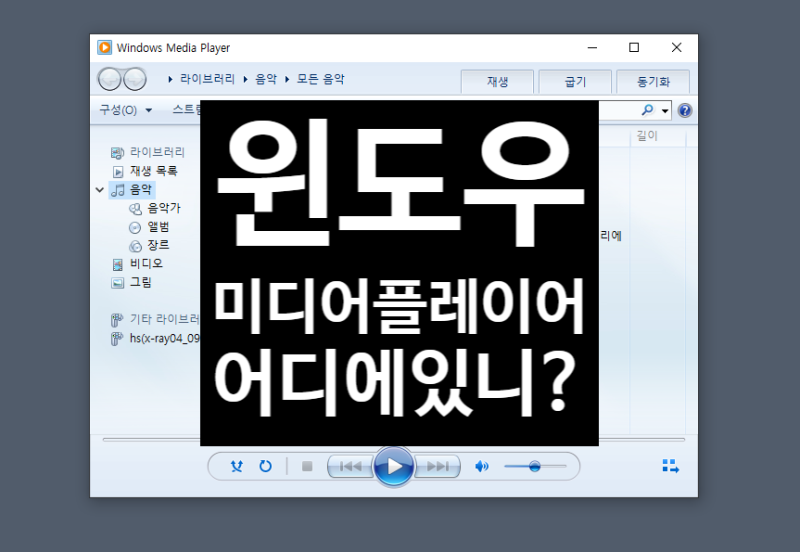Viewport: 800px width, 552px height.
Task: Click the previous track button
Action: coord(351,466)
